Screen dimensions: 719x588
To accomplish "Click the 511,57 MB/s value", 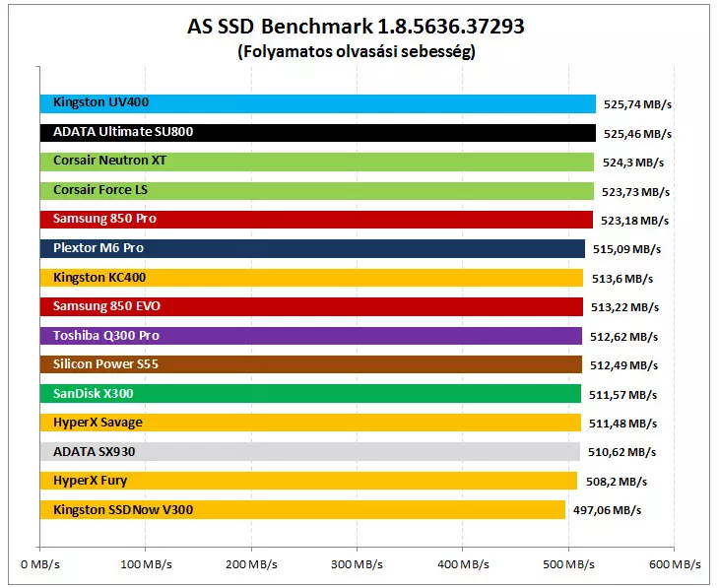I will point(622,395).
